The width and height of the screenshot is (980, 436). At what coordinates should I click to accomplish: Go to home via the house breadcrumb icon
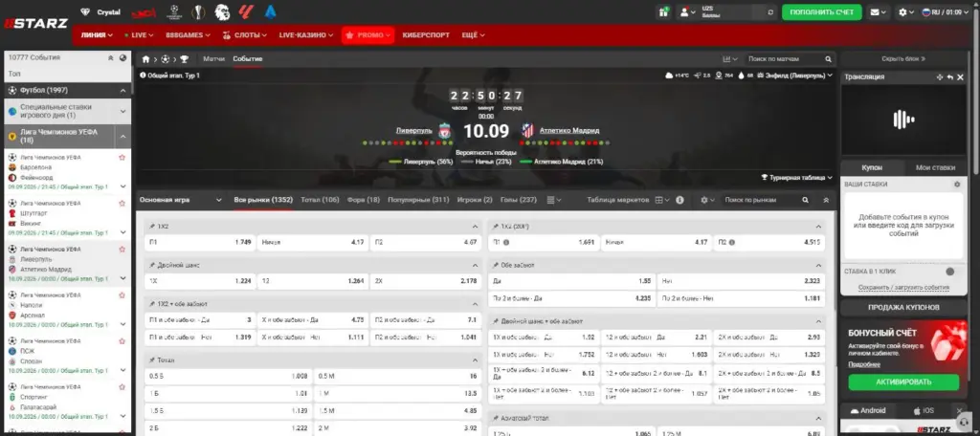coord(145,59)
